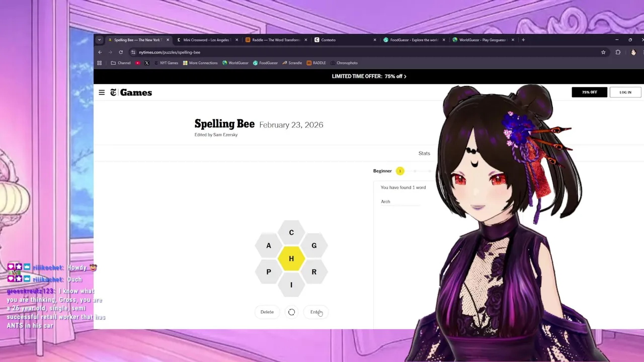The height and width of the screenshot is (362, 644).
Task: Click the February 23, 2026 date text
Action: click(x=291, y=125)
